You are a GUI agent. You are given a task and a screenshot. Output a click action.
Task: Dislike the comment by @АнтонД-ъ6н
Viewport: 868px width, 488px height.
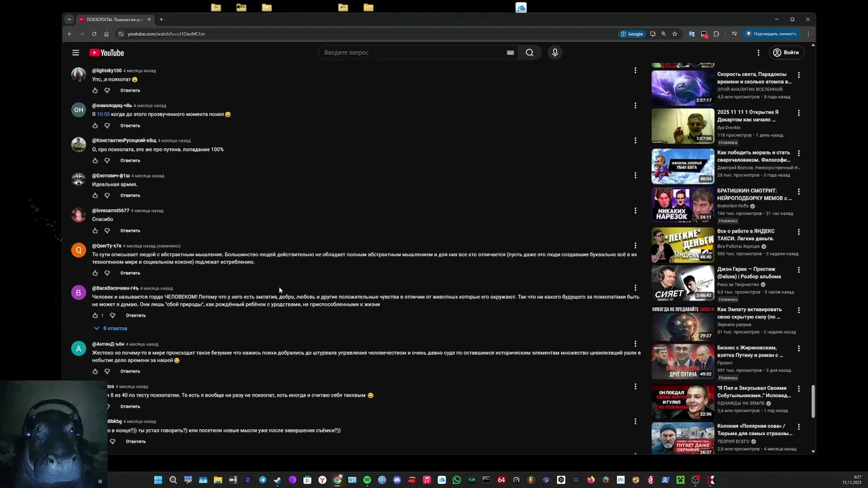pyautogui.click(x=107, y=371)
